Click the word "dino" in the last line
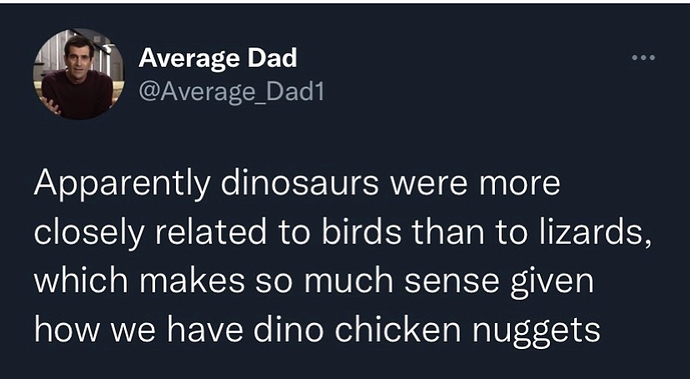The image size is (690, 379). [x=288, y=328]
